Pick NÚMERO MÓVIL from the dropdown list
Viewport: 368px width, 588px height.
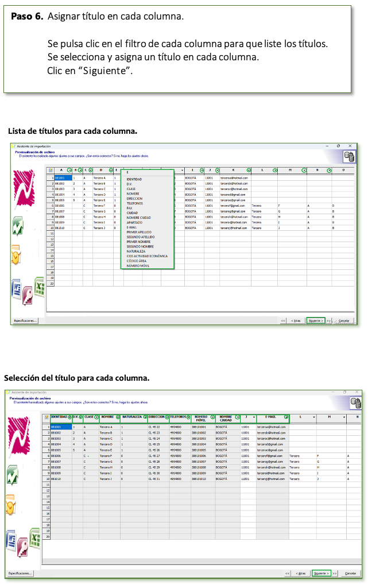(138, 266)
